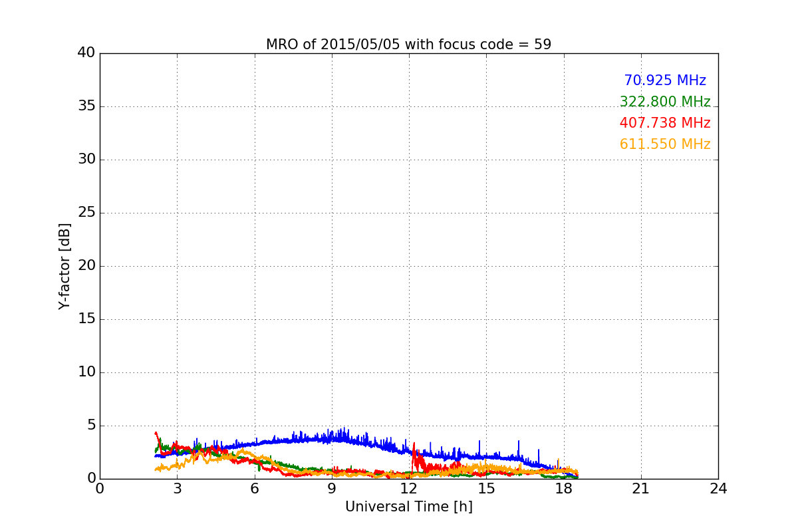Click the x-axis tick label 18
798x532 pixels.
coord(563,488)
